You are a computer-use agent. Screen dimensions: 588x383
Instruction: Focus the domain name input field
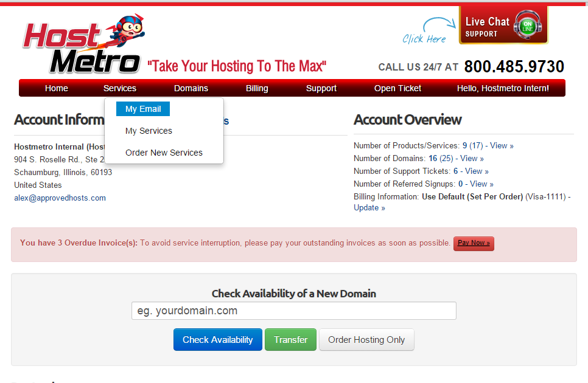(x=294, y=311)
